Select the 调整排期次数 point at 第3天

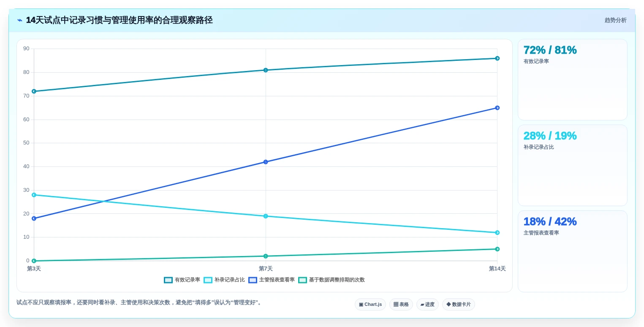click(34, 261)
